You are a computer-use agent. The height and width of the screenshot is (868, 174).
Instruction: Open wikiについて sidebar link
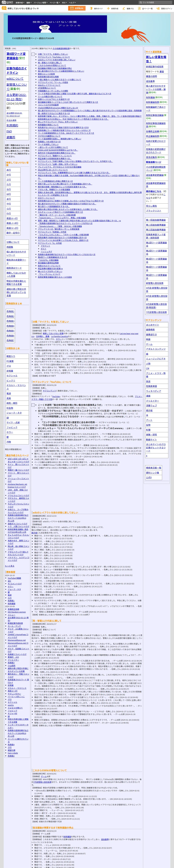15,79
